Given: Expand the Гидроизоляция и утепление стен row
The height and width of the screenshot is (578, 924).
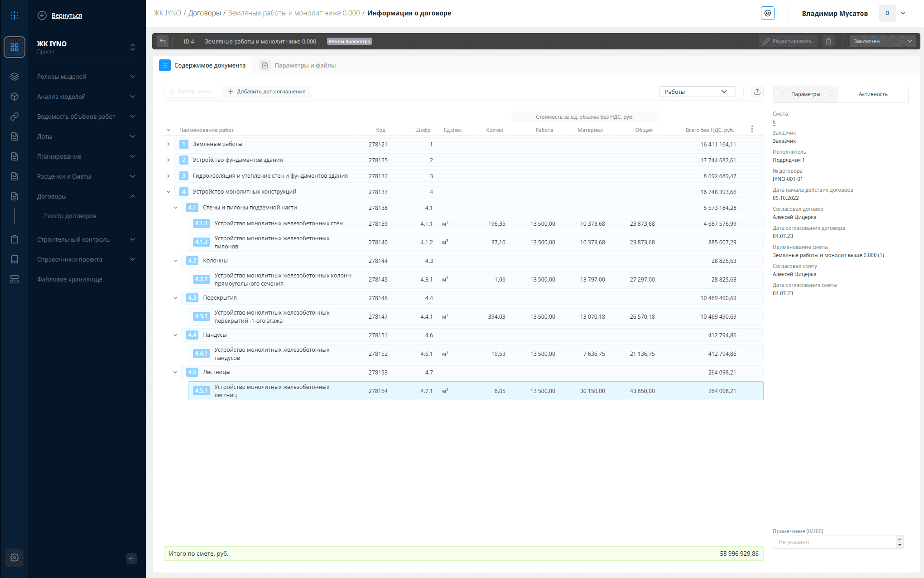Looking at the screenshot, I should coord(168,176).
